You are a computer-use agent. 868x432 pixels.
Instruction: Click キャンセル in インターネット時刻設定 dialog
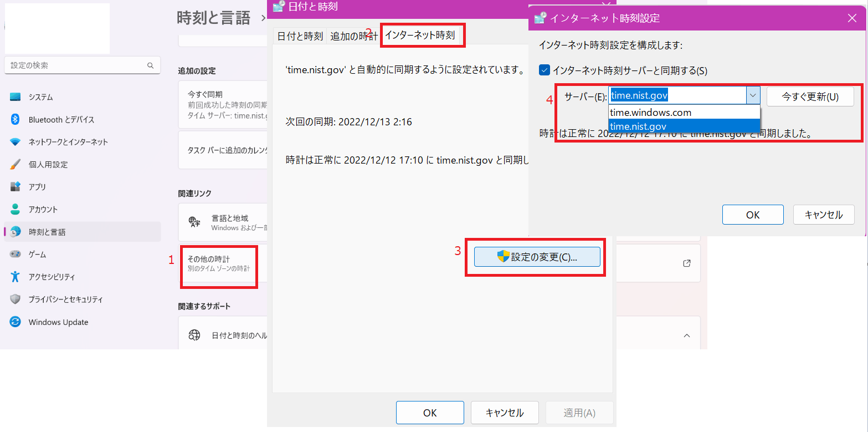[824, 215]
